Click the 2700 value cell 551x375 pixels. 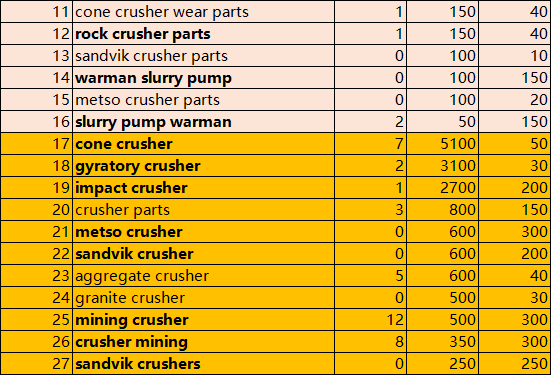(442, 188)
